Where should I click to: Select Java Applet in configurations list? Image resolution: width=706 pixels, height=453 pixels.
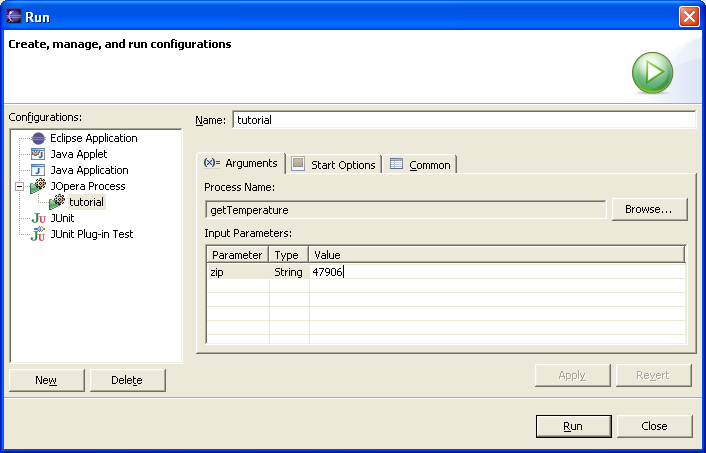tap(79, 154)
